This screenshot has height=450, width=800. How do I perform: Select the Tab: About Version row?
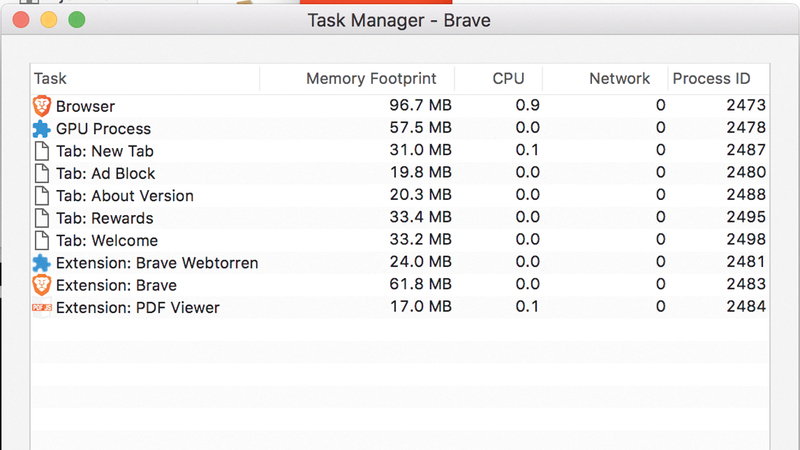tap(125, 196)
